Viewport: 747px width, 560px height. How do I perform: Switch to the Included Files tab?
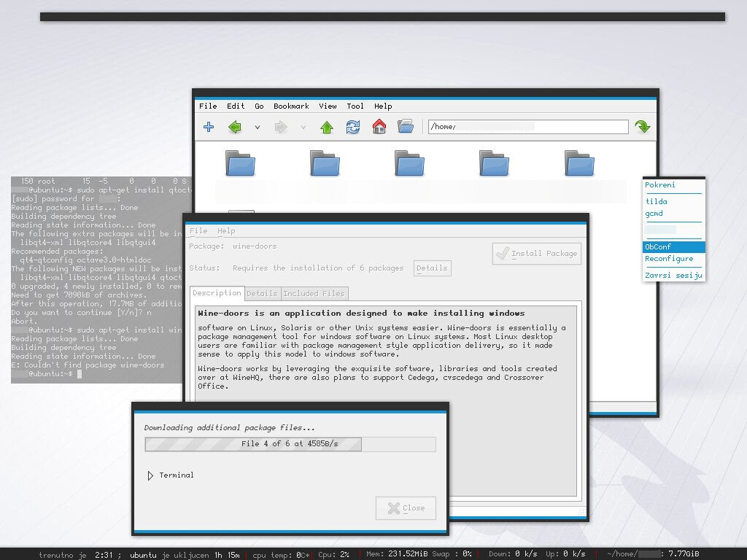point(314,293)
